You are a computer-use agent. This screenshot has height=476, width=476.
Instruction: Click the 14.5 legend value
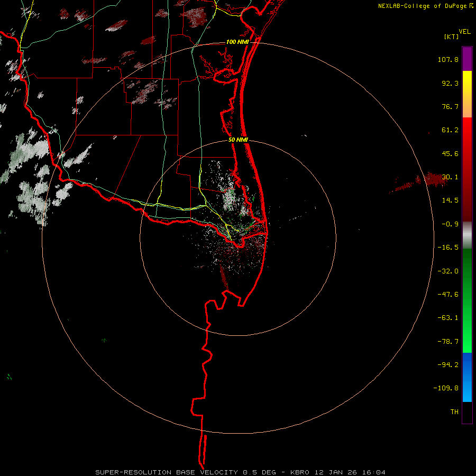[x=450, y=200]
